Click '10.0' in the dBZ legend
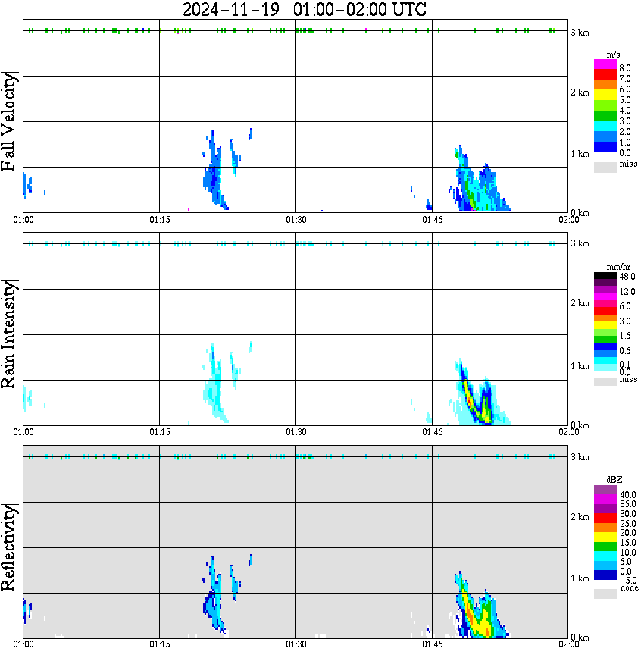The width and height of the screenshot is (644, 658). pyautogui.click(x=628, y=552)
